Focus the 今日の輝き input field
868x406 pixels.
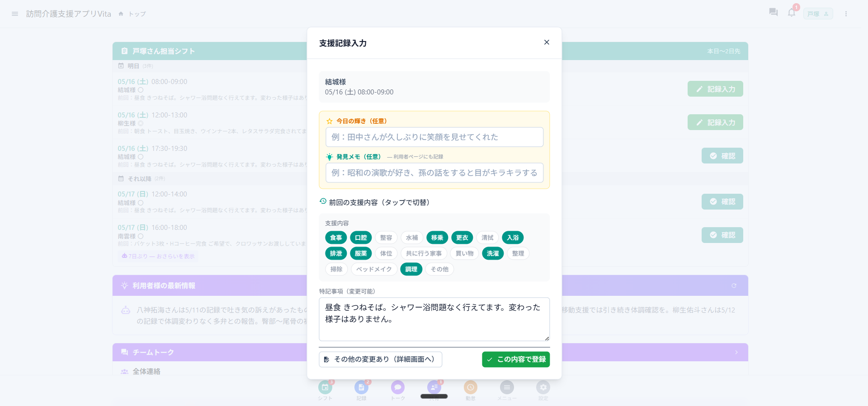pyautogui.click(x=434, y=137)
